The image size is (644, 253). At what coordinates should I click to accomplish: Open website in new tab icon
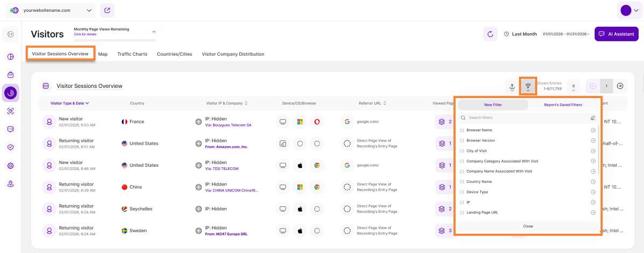click(x=107, y=10)
